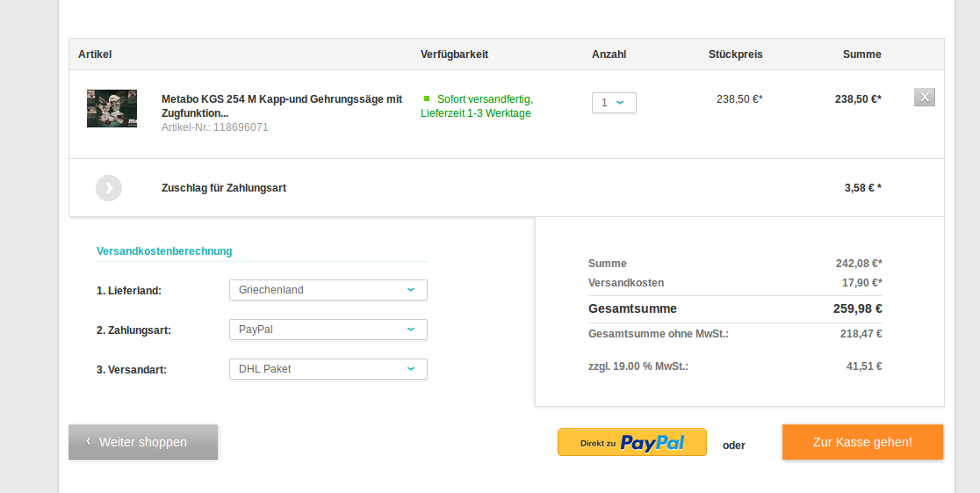Open the Lieferland dropdown showing Griechenland

pos(328,290)
